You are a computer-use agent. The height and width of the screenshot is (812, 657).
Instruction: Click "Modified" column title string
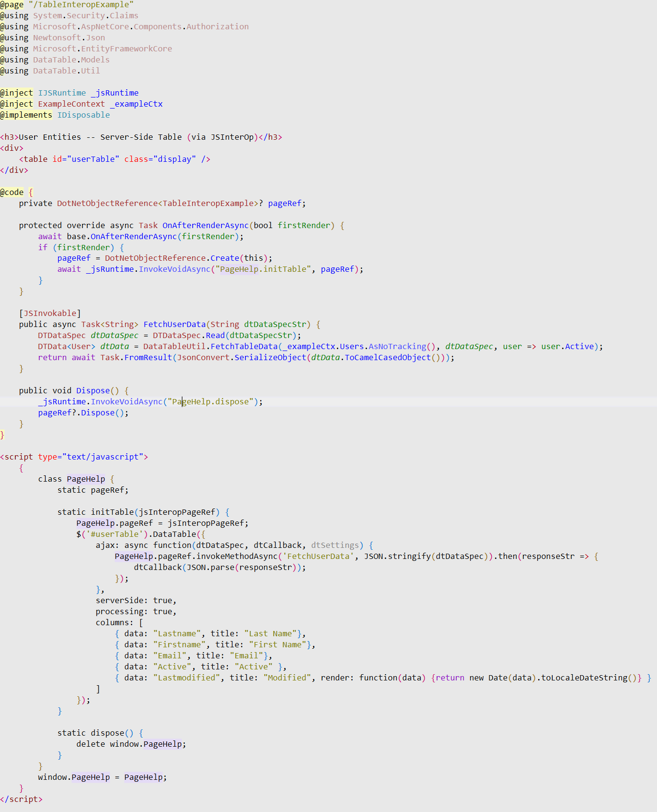click(x=287, y=679)
